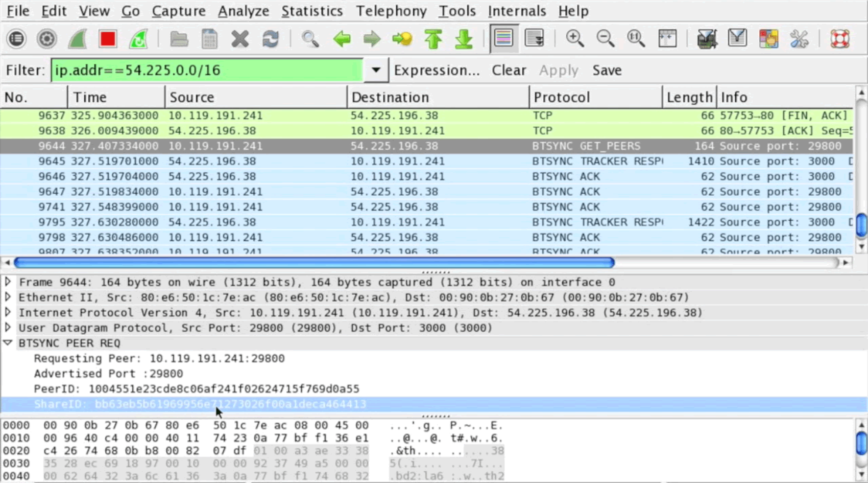Image resolution: width=868 pixels, height=483 pixels.
Task: Toggle auto-scroll during live capture
Action: coord(534,39)
